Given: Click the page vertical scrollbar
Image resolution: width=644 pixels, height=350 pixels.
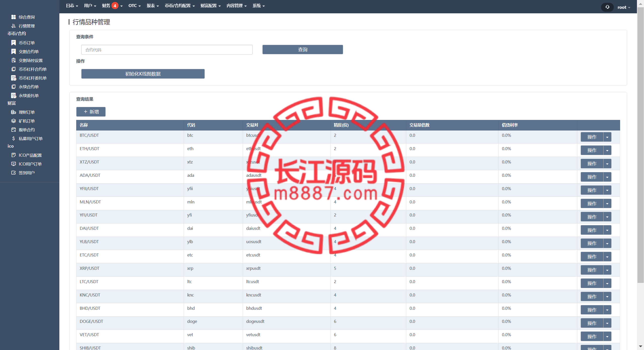Looking at the screenshot, I should [x=640, y=145].
